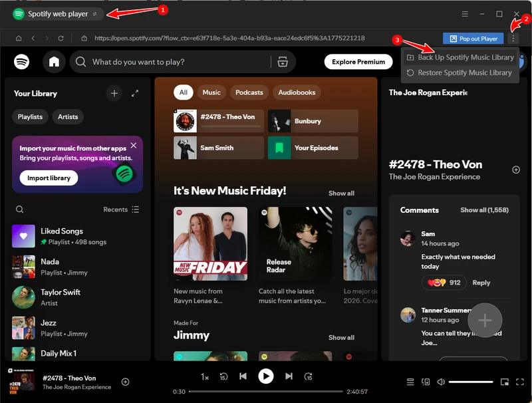The height and width of the screenshot is (403, 532).
Task: Click the floating plus button
Action: click(x=485, y=320)
